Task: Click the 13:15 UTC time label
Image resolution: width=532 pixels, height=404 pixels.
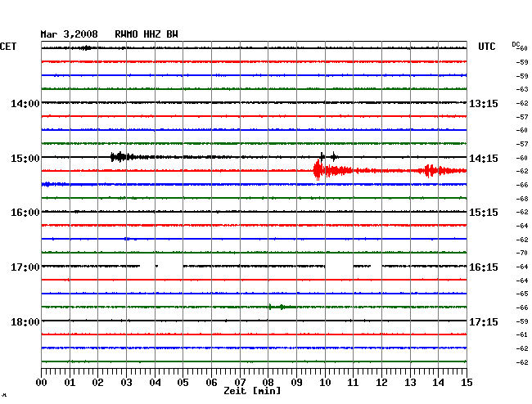Action: tap(484, 103)
